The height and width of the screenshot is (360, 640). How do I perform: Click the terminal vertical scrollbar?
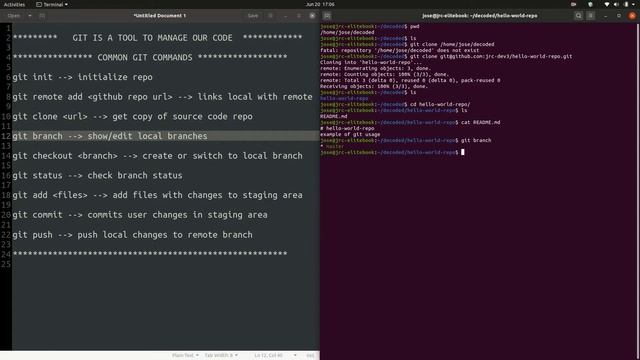coord(638,191)
